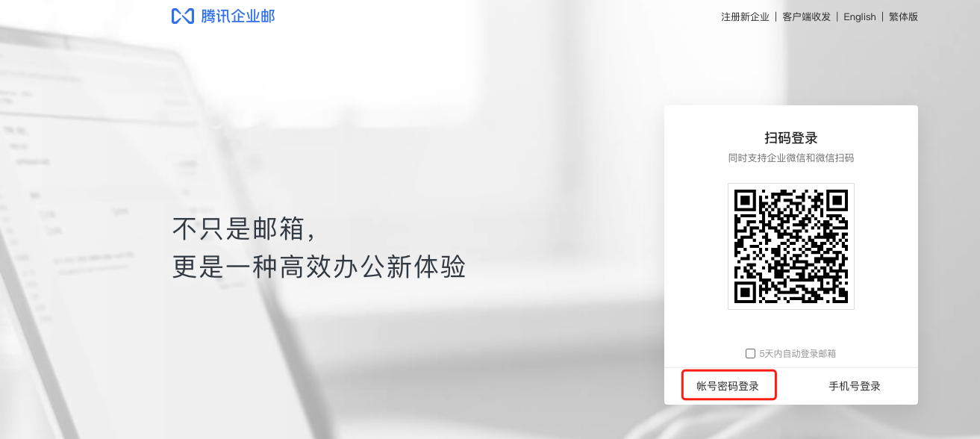Image resolution: width=980 pixels, height=439 pixels.
Task: Open the 客户端收发 client setup link
Action: (806, 16)
